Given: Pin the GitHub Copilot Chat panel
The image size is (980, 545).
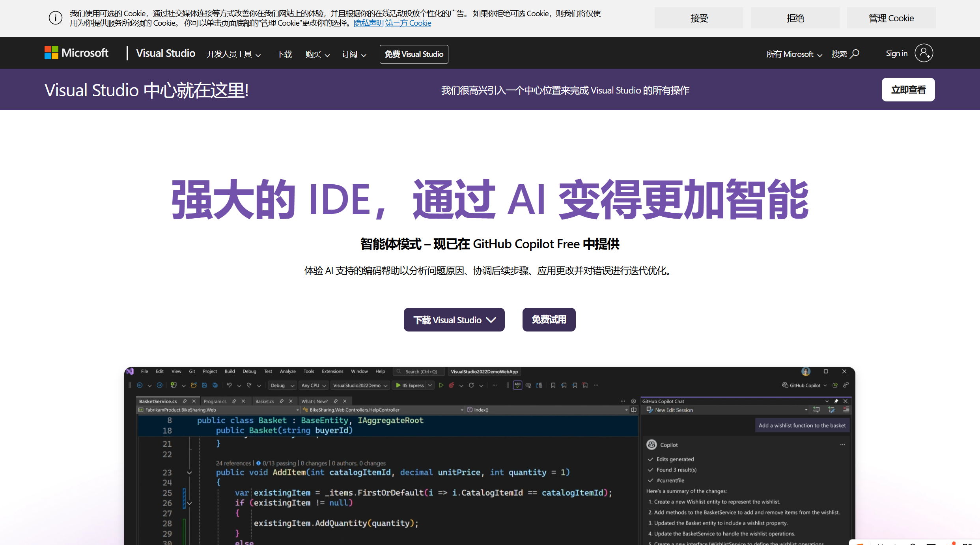Looking at the screenshot, I should tap(836, 401).
